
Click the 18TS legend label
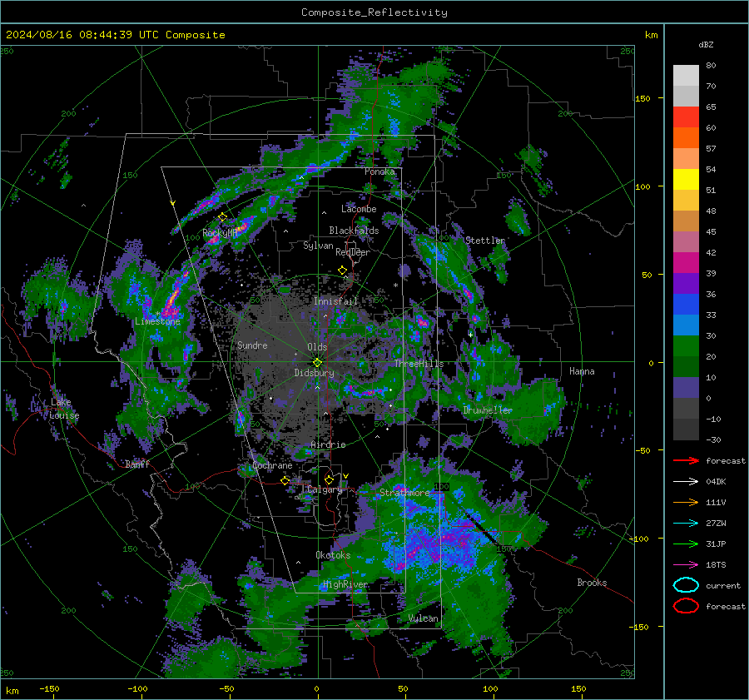[716, 565]
